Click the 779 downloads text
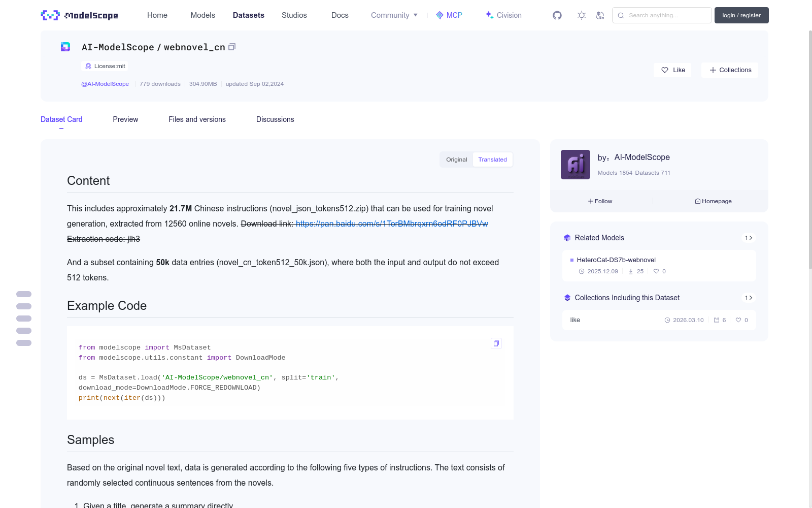The height and width of the screenshot is (508, 812). (x=160, y=84)
